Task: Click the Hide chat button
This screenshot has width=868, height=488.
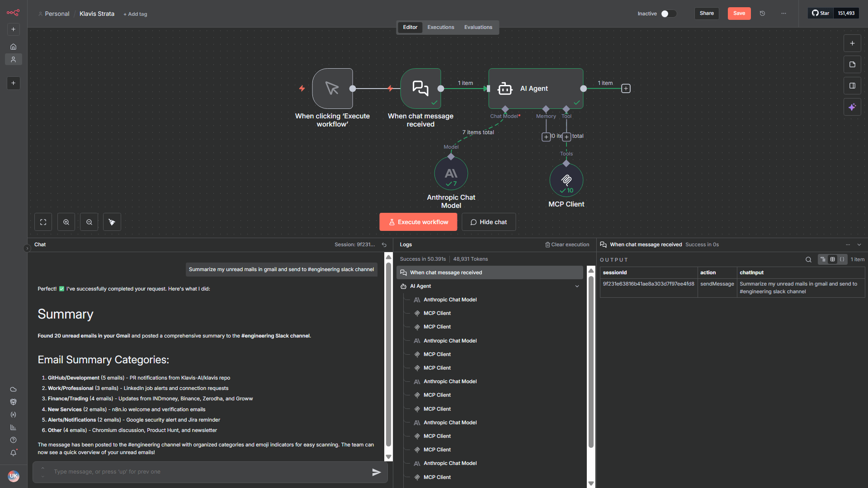Action: pyautogui.click(x=488, y=222)
